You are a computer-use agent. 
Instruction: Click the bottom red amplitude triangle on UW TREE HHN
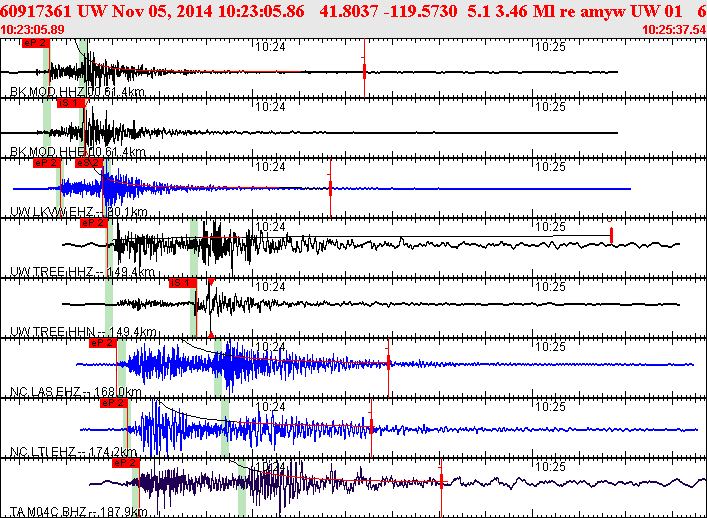coord(211,335)
